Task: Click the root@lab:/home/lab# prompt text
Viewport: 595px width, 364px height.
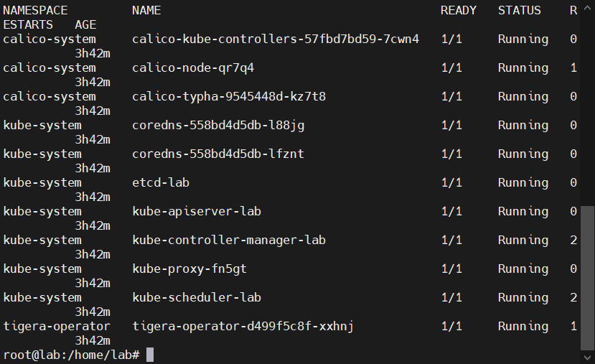Action: click(71, 355)
